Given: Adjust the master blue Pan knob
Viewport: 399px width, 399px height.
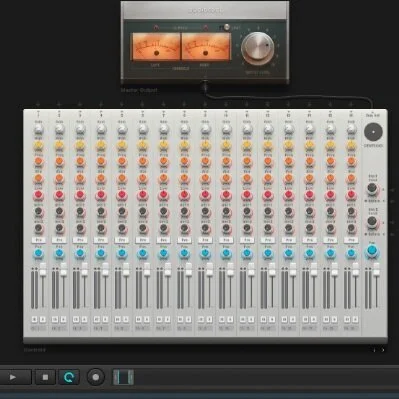Looking at the screenshot, I should click(x=372, y=251).
